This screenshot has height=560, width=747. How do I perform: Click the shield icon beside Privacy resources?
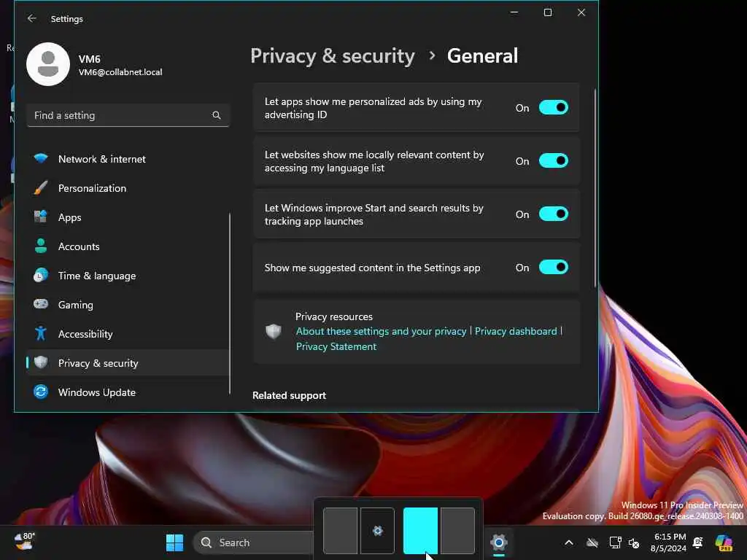[x=274, y=332]
